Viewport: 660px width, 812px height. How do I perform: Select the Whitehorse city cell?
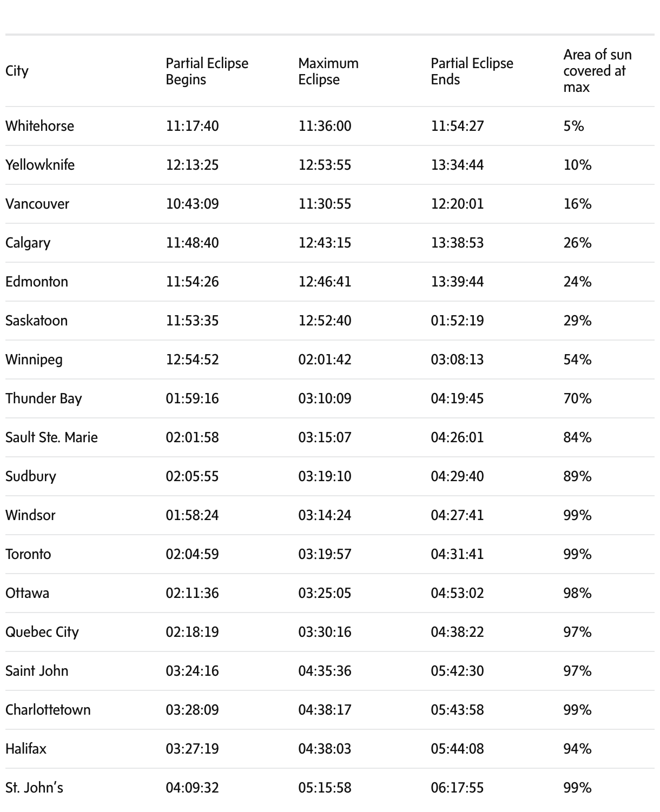point(39,126)
